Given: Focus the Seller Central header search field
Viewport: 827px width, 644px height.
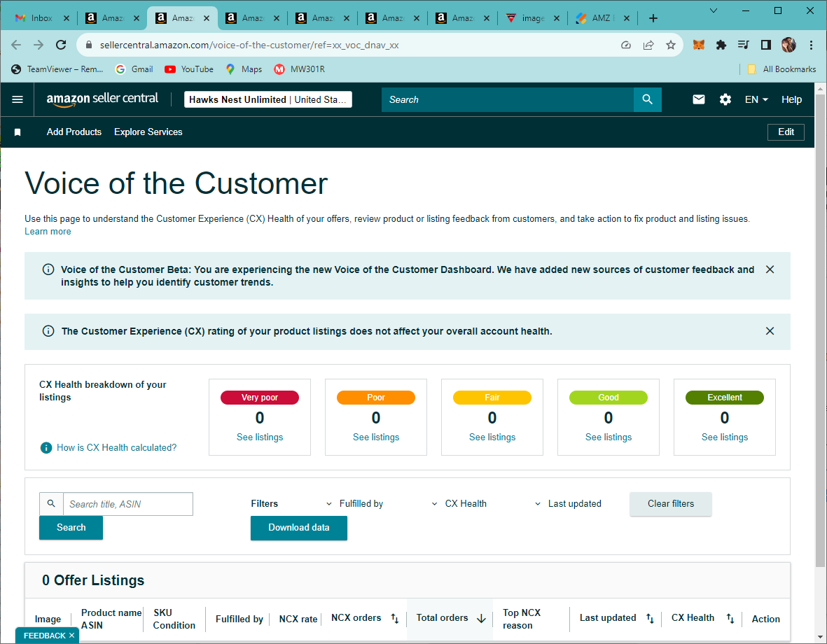Looking at the screenshot, I should (x=508, y=99).
